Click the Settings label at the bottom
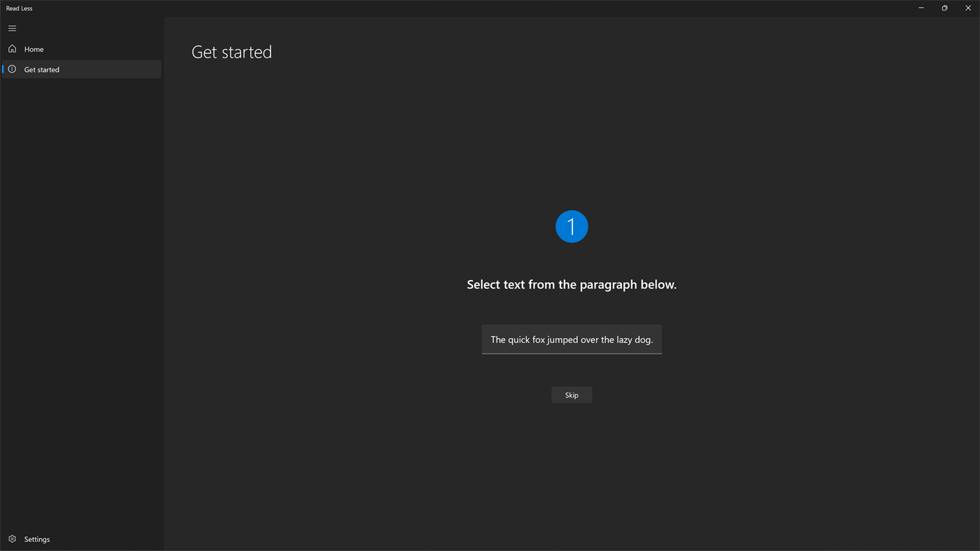Viewport: 980px width, 551px height. click(x=36, y=538)
